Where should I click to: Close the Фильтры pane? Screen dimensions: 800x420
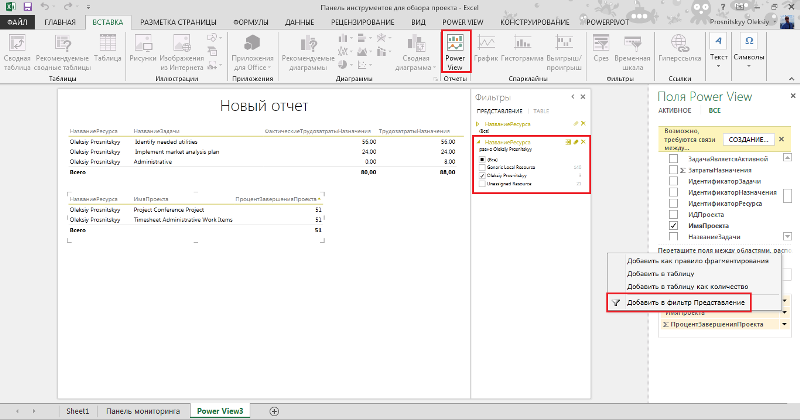pos(583,96)
